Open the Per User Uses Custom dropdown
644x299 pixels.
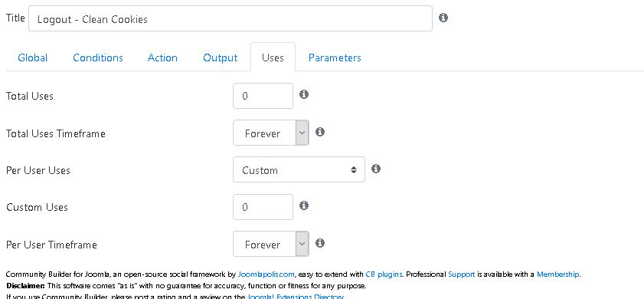coord(299,169)
